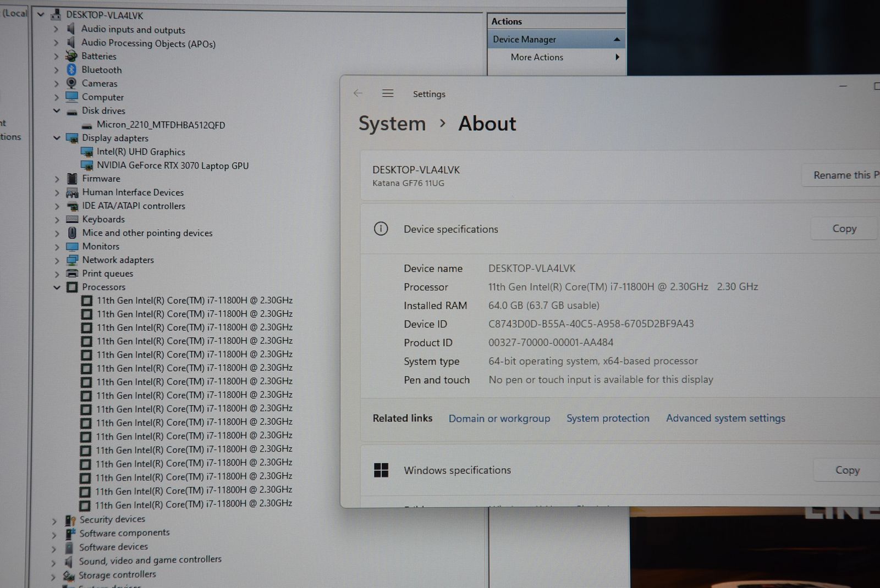Click the Katana GF76 11UG model text
The height and width of the screenshot is (588, 880).
[408, 183]
